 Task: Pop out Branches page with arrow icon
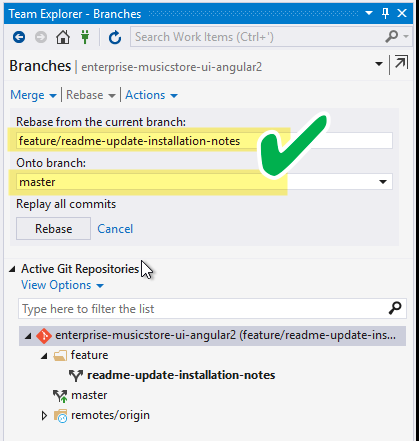point(401,63)
